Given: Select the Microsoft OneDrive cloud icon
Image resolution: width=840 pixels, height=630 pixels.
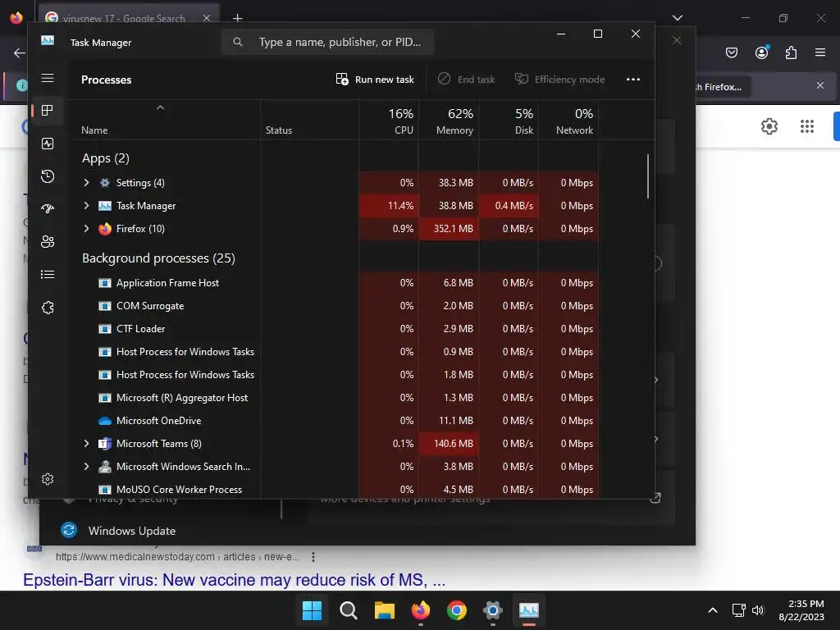Looking at the screenshot, I should tap(105, 421).
